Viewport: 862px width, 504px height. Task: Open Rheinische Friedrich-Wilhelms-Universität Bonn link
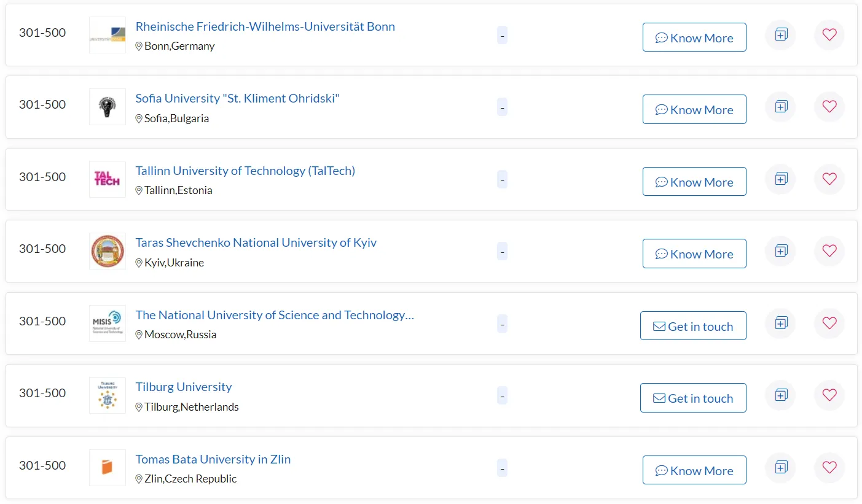(265, 27)
